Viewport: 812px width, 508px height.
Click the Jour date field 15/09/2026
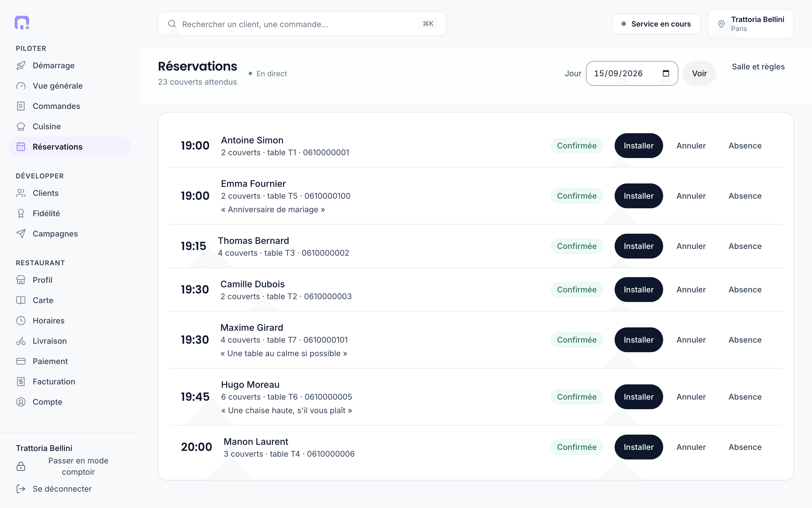tap(632, 73)
